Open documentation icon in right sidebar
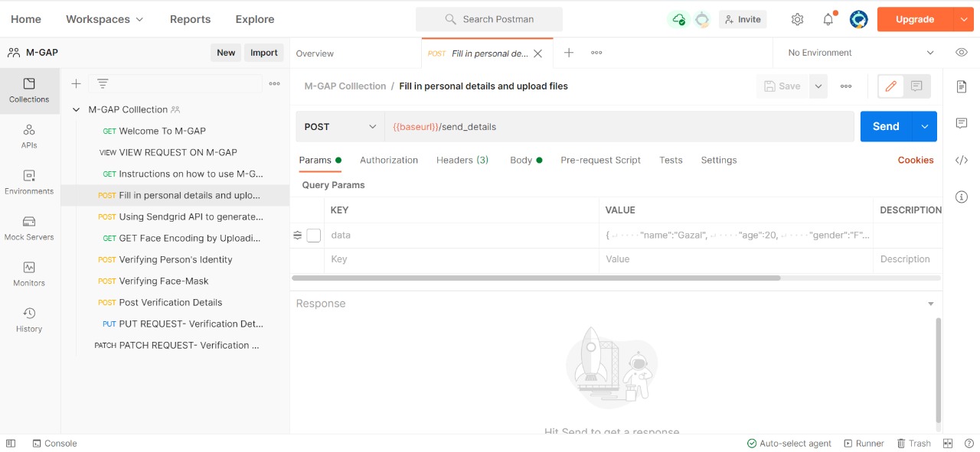This screenshot has width=980, height=452. (962, 86)
